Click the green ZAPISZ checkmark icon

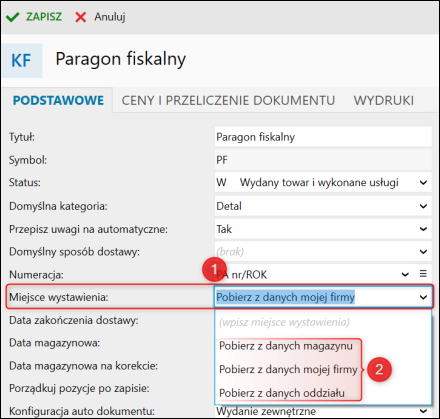coord(13,17)
